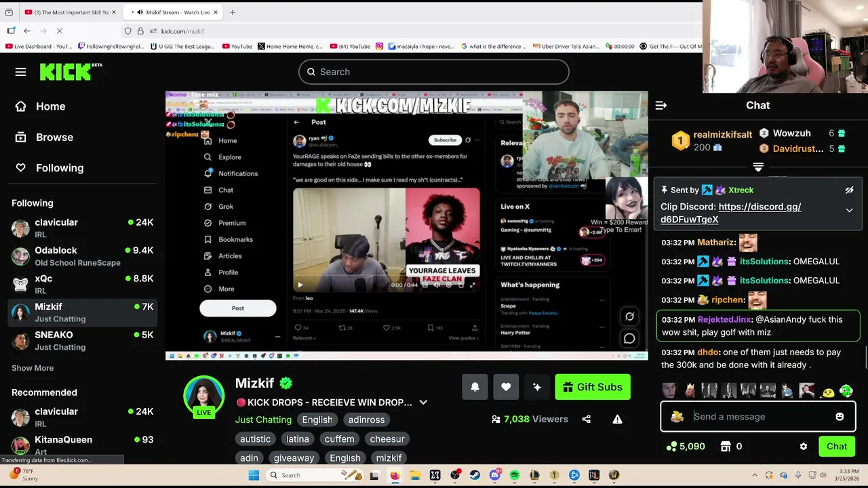
Task: Select the autistic tag
Action: tap(255, 439)
